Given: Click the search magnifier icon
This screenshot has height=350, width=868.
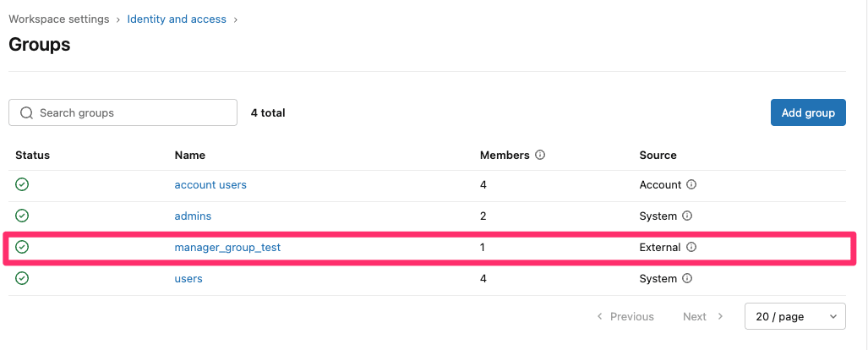Looking at the screenshot, I should (26, 113).
